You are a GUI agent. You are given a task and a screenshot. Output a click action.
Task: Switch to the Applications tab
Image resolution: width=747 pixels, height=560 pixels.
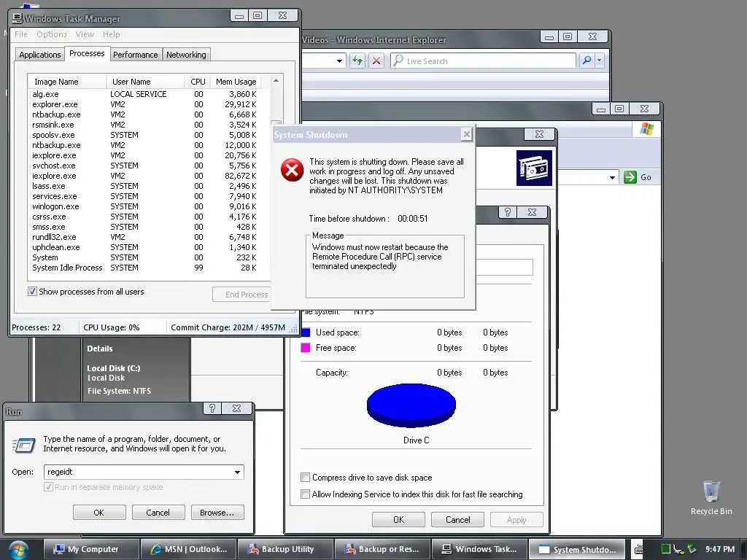point(40,54)
